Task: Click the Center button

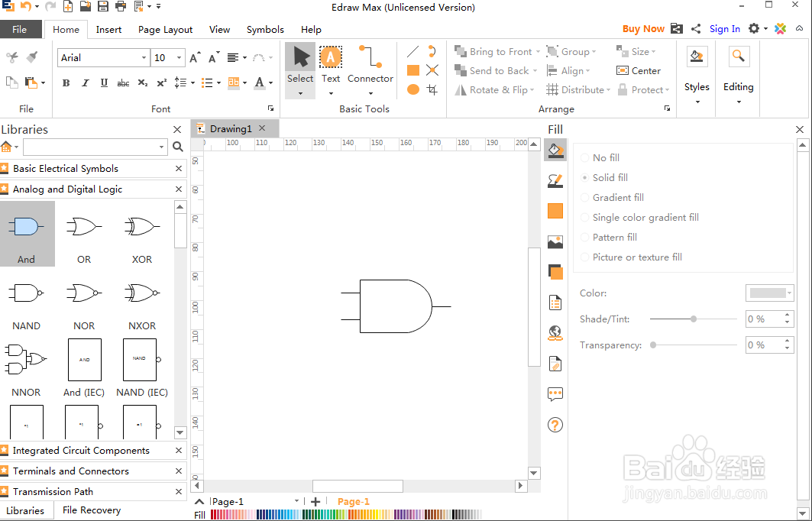Action: (x=639, y=71)
